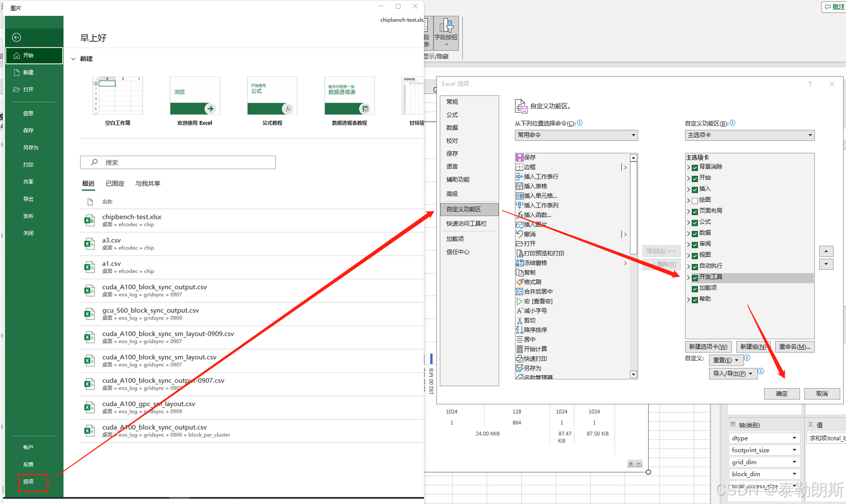The image size is (846, 504).
Task: Toggle the 页面布局 checkbox
Action: 695,212
